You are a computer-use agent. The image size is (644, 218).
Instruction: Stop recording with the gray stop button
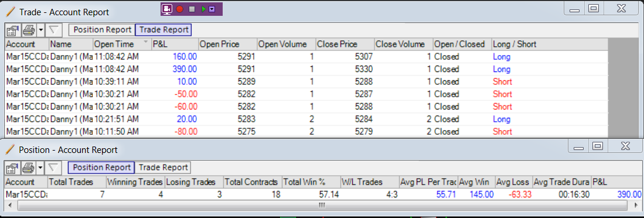coord(192,9)
